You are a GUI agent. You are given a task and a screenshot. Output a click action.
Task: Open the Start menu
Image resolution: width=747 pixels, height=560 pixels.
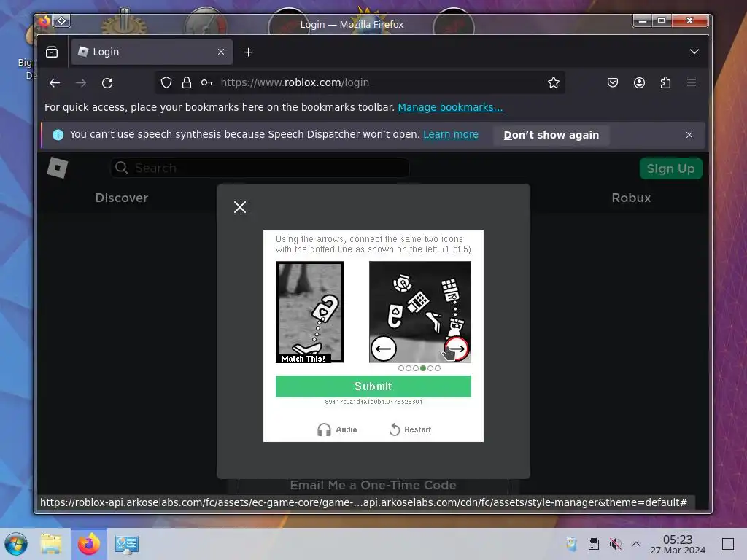pos(16,544)
